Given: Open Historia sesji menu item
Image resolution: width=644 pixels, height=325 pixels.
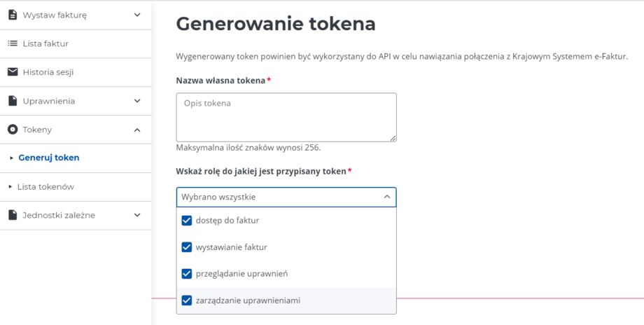Looking at the screenshot, I should pyautogui.click(x=48, y=72).
